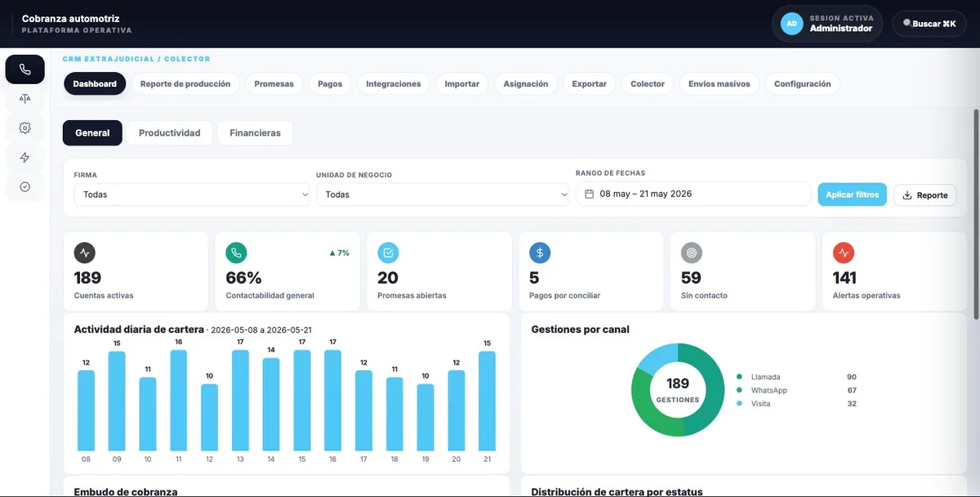The width and height of the screenshot is (980, 497).
Task: Select the Colector tab
Action: [x=648, y=83]
